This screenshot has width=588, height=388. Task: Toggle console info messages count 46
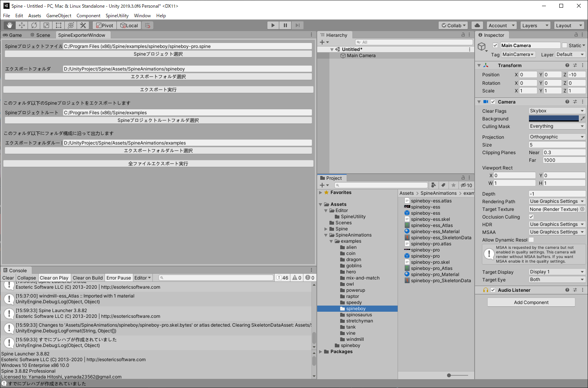[283, 278]
